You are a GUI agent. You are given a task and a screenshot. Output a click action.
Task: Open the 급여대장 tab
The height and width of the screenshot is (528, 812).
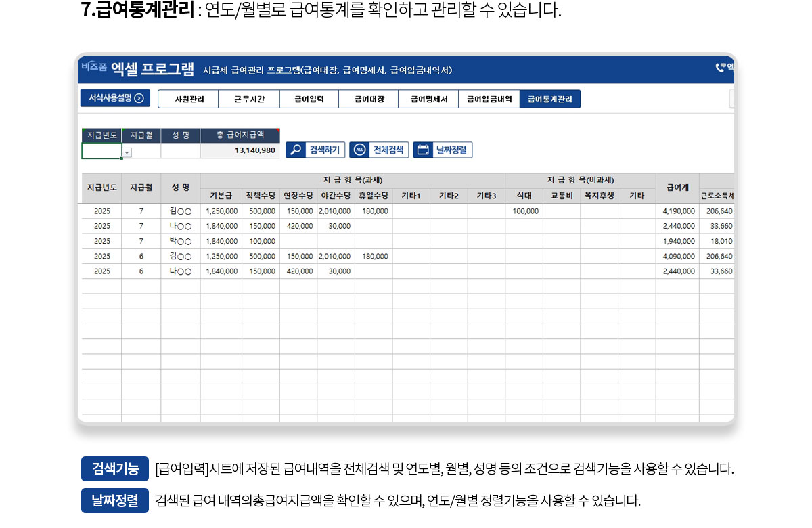coord(369,99)
